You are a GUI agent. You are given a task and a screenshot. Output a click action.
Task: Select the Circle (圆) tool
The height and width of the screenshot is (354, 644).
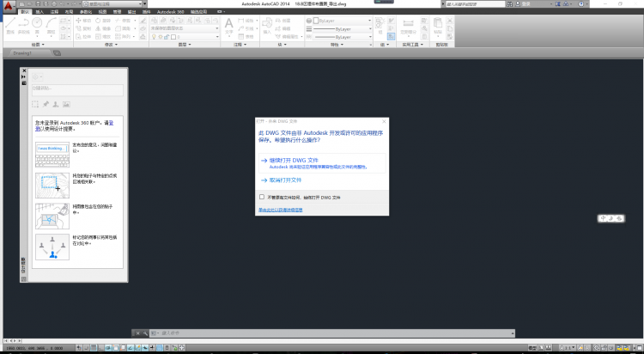(x=37, y=25)
